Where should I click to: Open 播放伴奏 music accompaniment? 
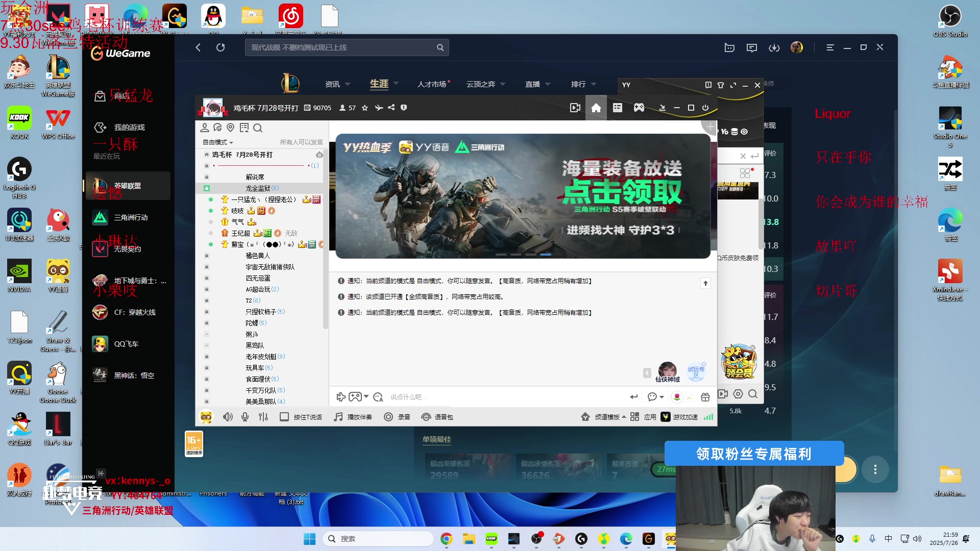353,417
